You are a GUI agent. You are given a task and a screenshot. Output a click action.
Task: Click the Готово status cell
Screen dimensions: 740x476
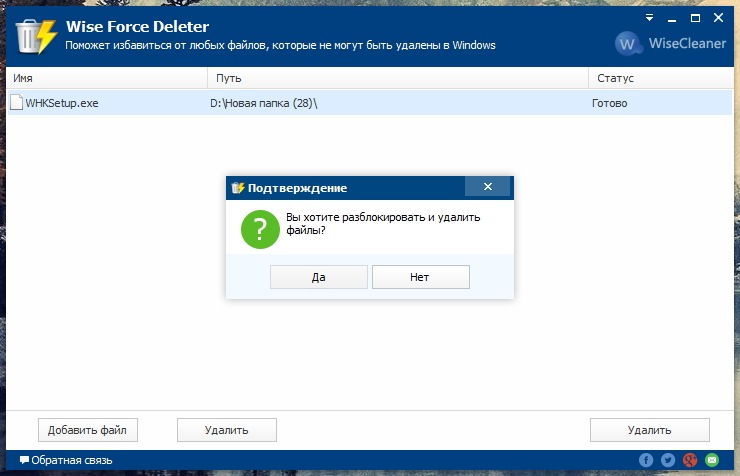[610, 103]
